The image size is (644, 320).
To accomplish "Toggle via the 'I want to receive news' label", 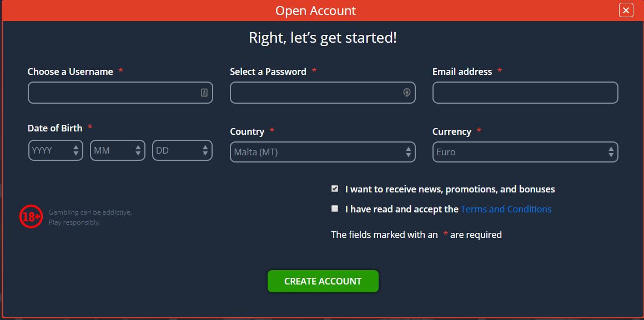I will pos(450,189).
